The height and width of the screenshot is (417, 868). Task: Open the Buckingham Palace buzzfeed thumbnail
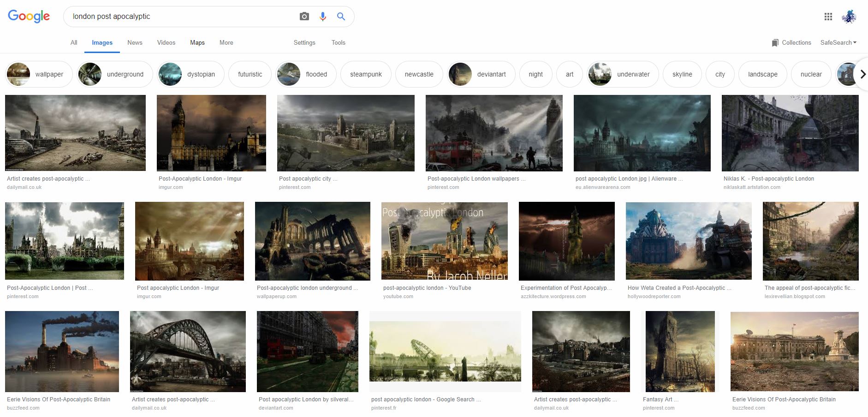pos(795,352)
